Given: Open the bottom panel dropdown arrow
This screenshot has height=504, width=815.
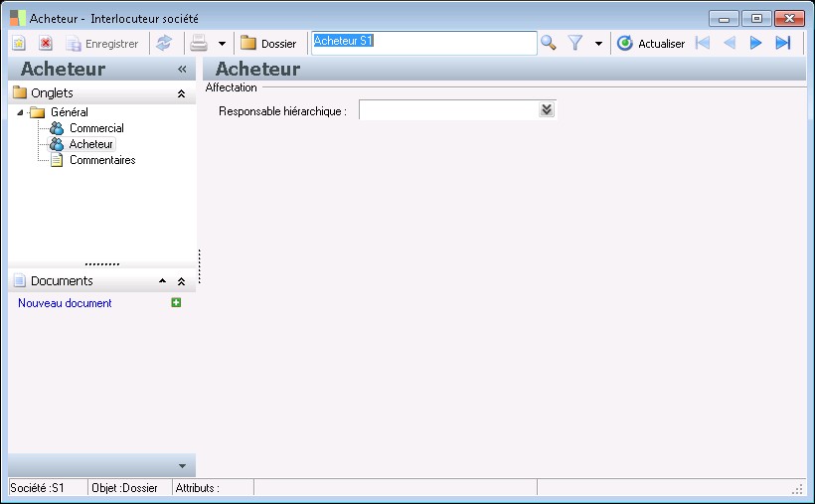Looking at the screenshot, I should tap(182, 466).
